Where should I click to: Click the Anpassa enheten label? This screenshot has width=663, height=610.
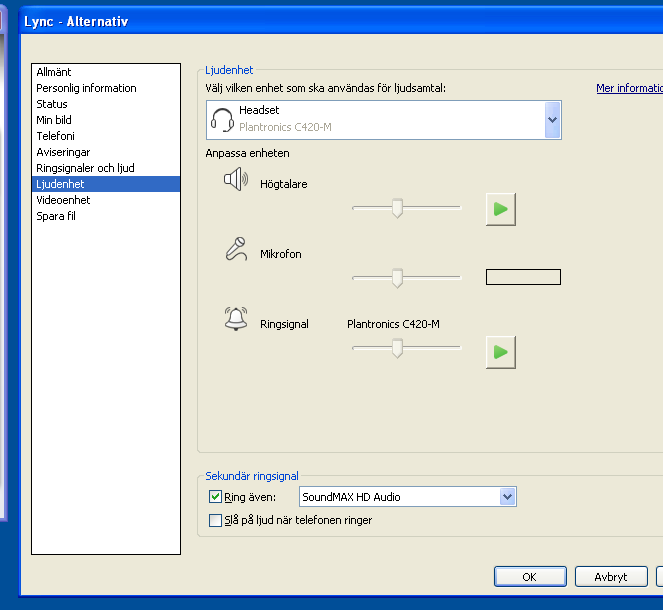point(247,153)
